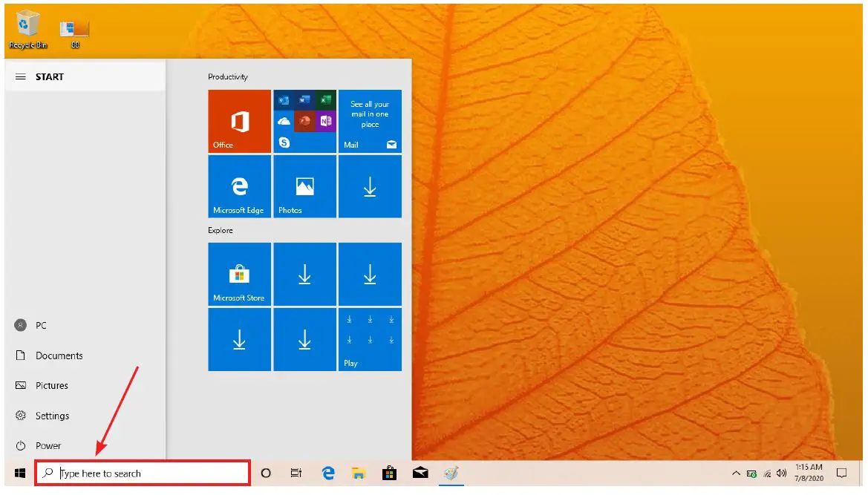Open the Mail tile

pos(370,121)
